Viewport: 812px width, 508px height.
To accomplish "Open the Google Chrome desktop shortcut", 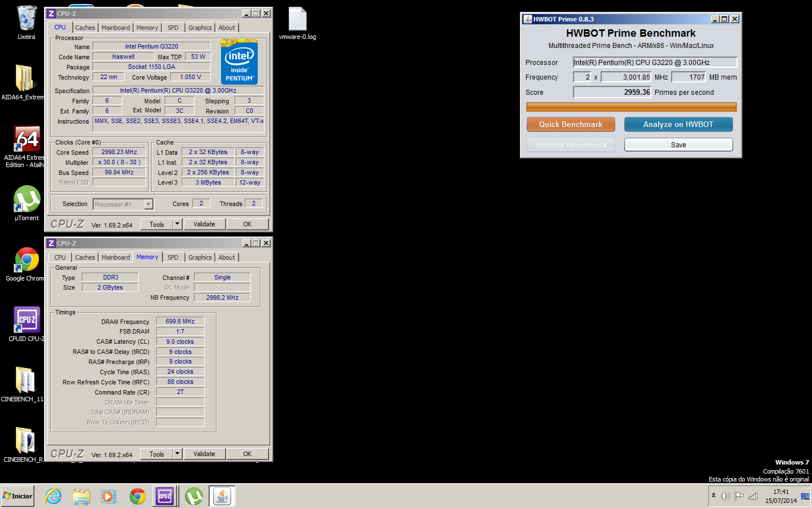I will pyautogui.click(x=27, y=260).
